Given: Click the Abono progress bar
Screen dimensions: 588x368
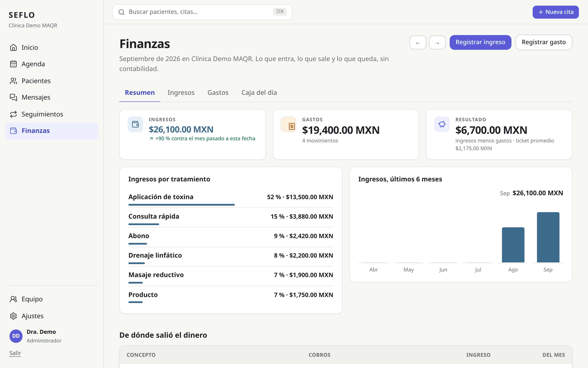Looking at the screenshot, I should pyautogui.click(x=137, y=244).
